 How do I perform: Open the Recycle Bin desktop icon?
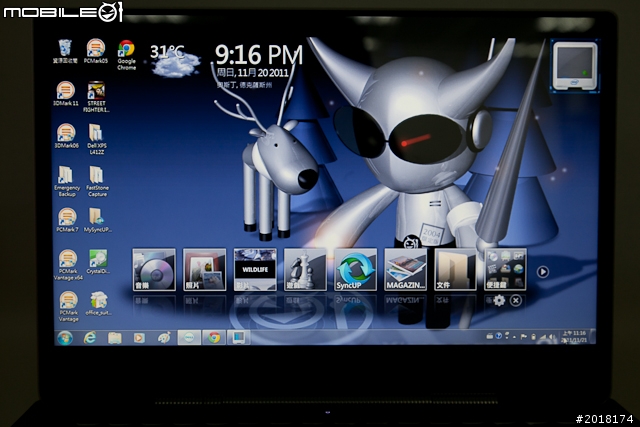(65, 51)
